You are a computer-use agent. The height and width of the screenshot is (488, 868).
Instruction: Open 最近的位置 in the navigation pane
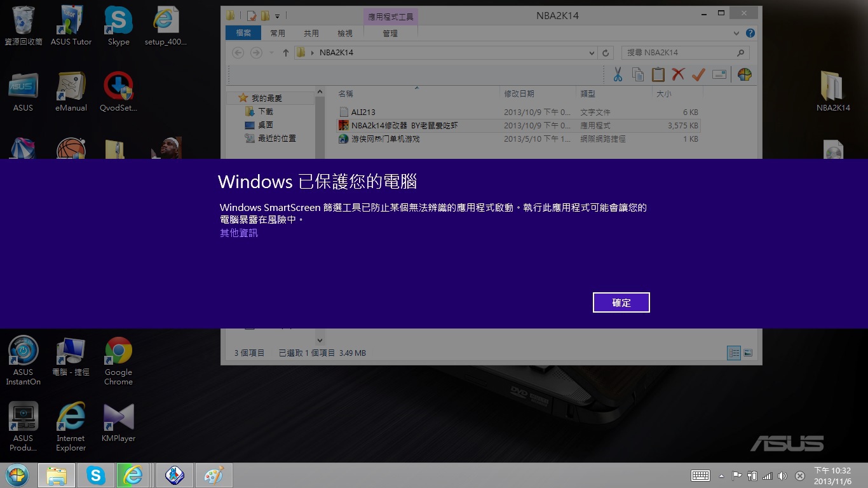tap(276, 139)
